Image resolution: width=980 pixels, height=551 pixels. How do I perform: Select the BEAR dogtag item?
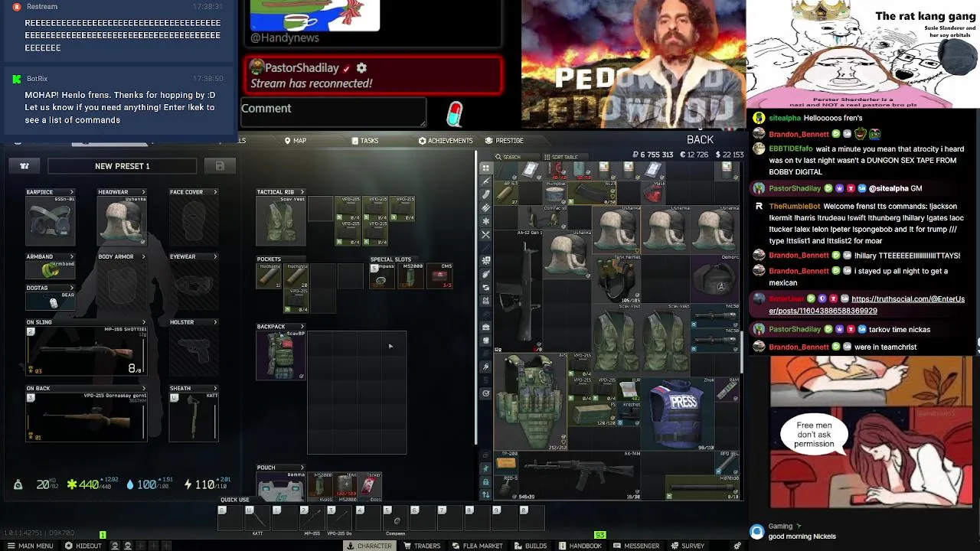50,302
